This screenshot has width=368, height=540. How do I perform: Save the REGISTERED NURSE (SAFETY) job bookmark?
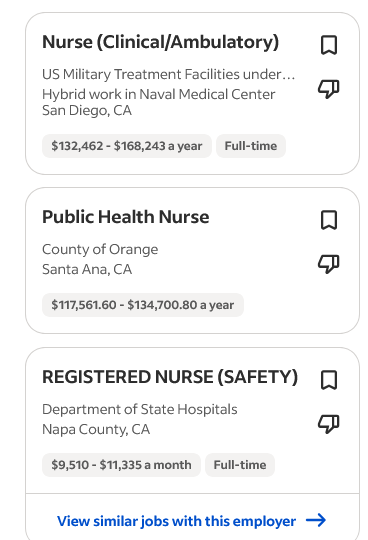329,380
